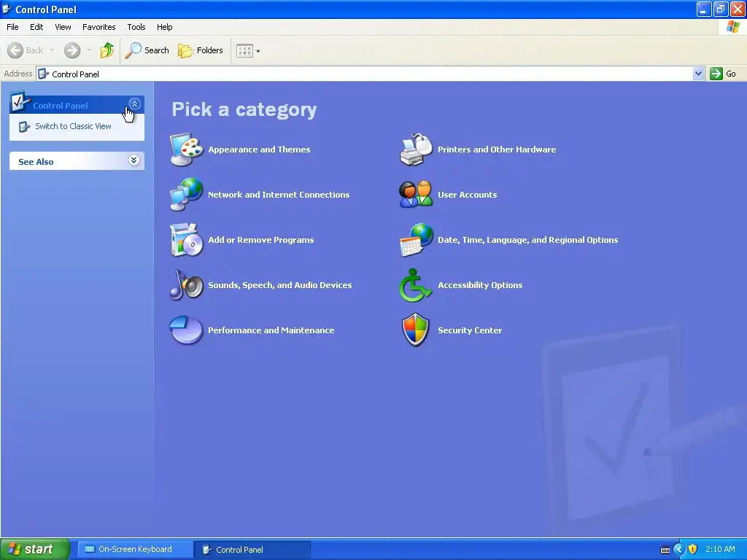
Task: Click the Switch to Classic View link
Action: pyautogui.click(x=74, y=126)
